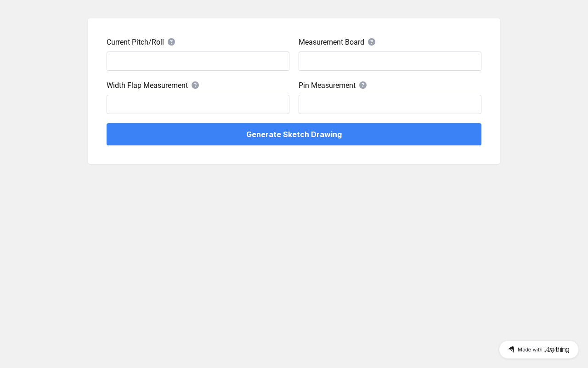Viewport: 588px width, 368px height.
Task: Click the "Current Pitch/Roll" label text
Action: point(135,42)
